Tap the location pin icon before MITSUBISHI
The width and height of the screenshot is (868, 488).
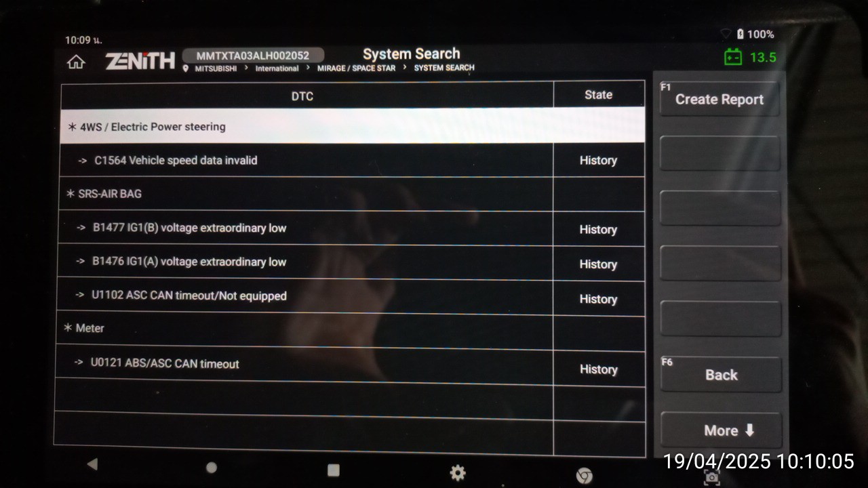click(x=186, y=68)
